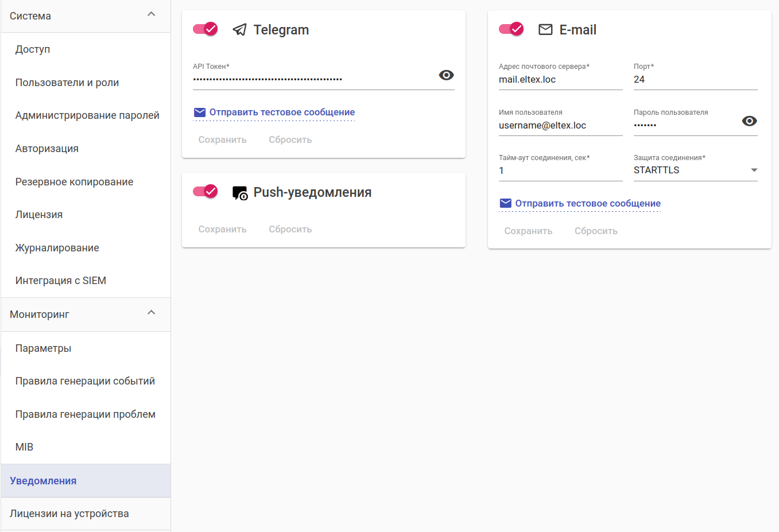Click the E-mail envelope header icon
Image resolution: width=779 pixels, height=532 pixels.
pos(545,30)
